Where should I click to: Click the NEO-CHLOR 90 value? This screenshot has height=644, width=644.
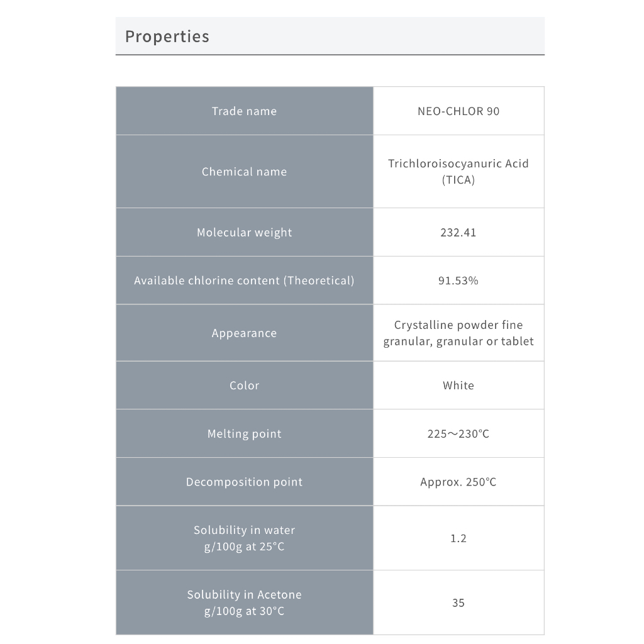[x=458, y=111]
